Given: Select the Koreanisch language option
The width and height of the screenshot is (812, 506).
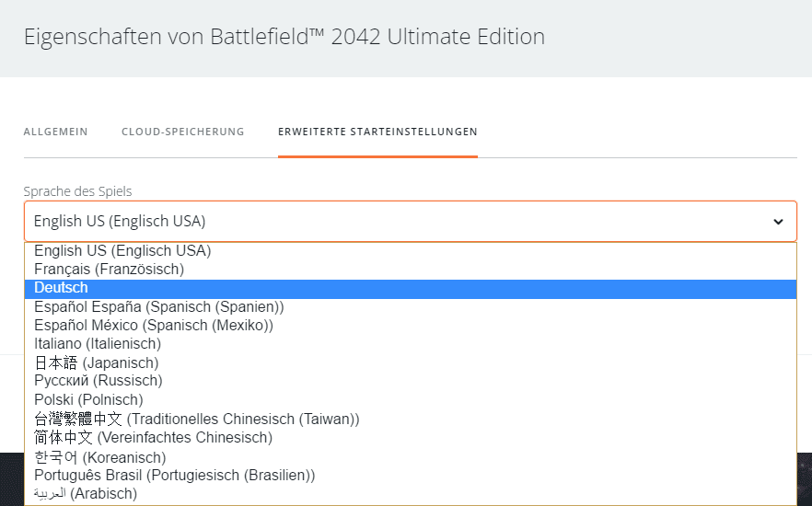Looking at the screenshot, I should point(411,457).
